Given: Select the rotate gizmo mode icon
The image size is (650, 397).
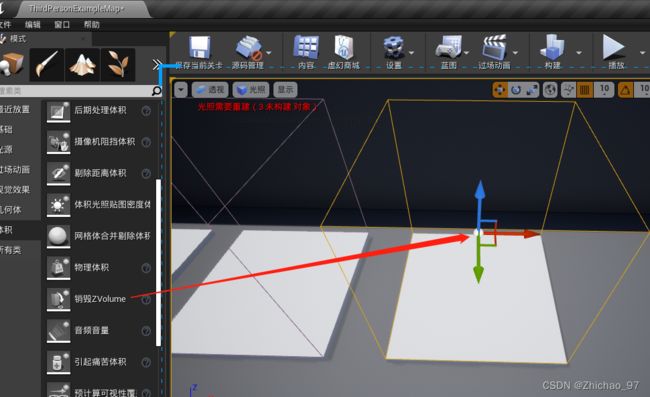Looking at the screenshot, I should click(x=516, y=90).
